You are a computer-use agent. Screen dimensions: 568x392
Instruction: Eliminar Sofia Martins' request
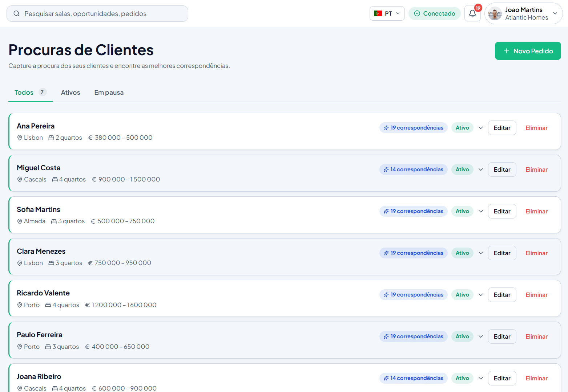point(536,211)
